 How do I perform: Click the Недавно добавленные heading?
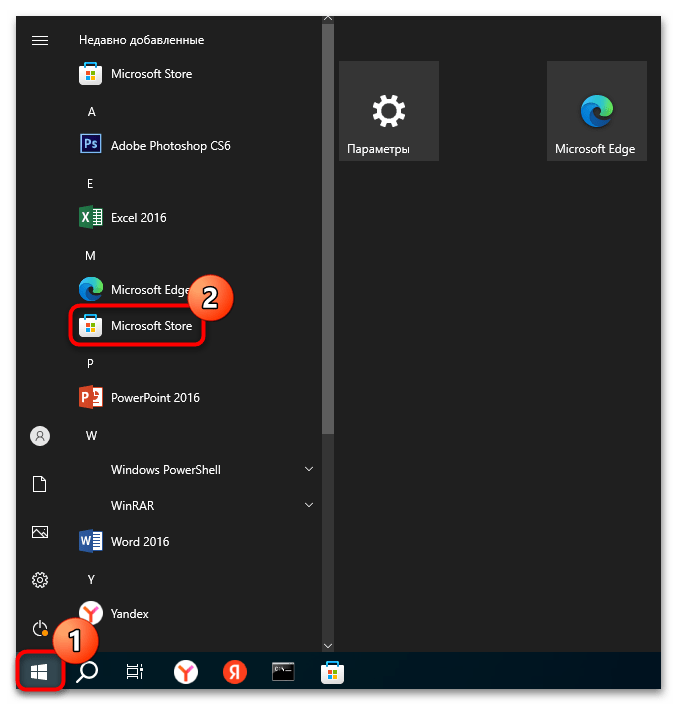click(142, 40)
